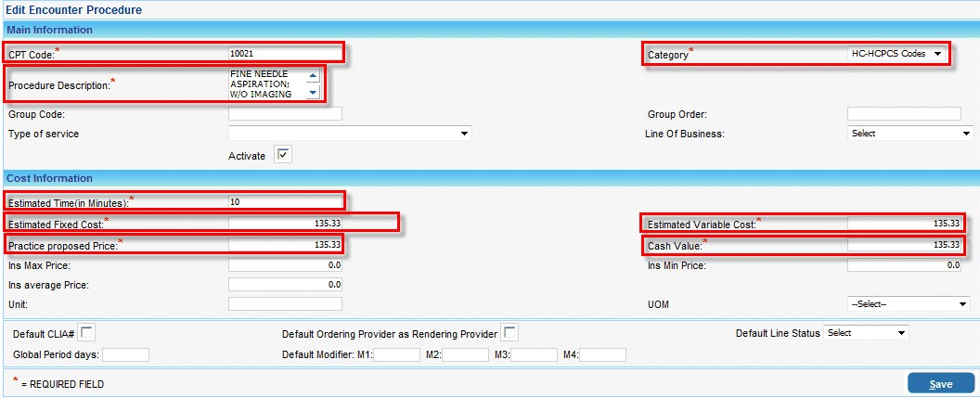The image size is (980, 398).
Task: Expand the Type of service dropdown
Action: tap(350, 134)
